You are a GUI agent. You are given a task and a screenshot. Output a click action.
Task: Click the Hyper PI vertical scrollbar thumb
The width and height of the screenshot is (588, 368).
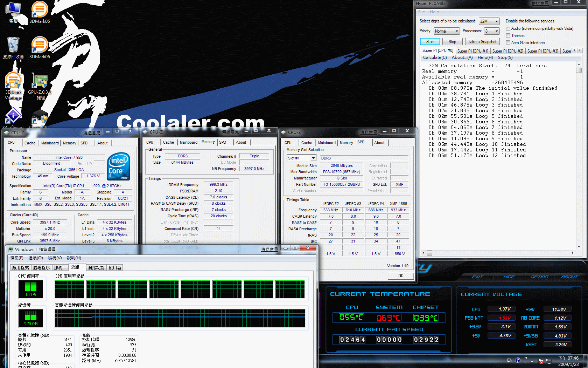click(x=579, y=70)
